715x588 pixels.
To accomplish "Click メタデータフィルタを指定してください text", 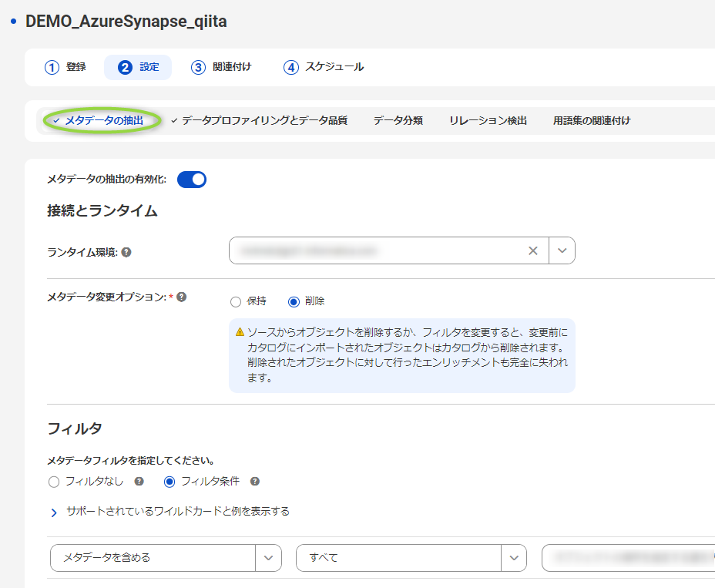I will tap(131, 461).
